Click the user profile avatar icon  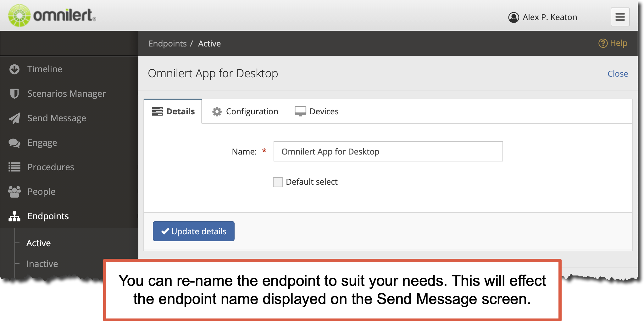click(514, 17)
